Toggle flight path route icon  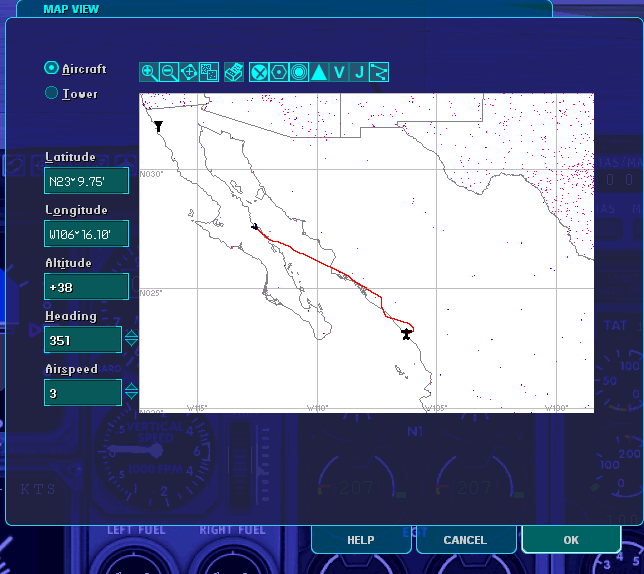pyautogui.click(x=379, y=72)
